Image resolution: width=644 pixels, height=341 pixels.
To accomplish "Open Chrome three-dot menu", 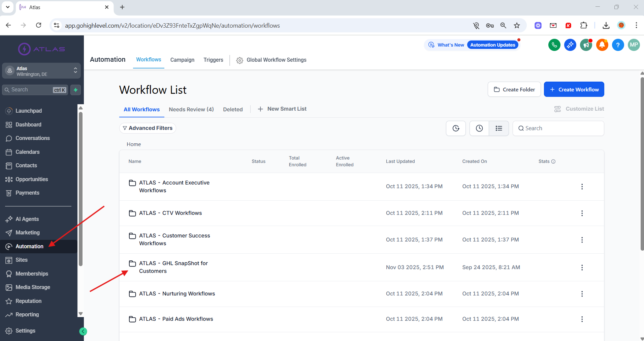I will coord(636,25).
